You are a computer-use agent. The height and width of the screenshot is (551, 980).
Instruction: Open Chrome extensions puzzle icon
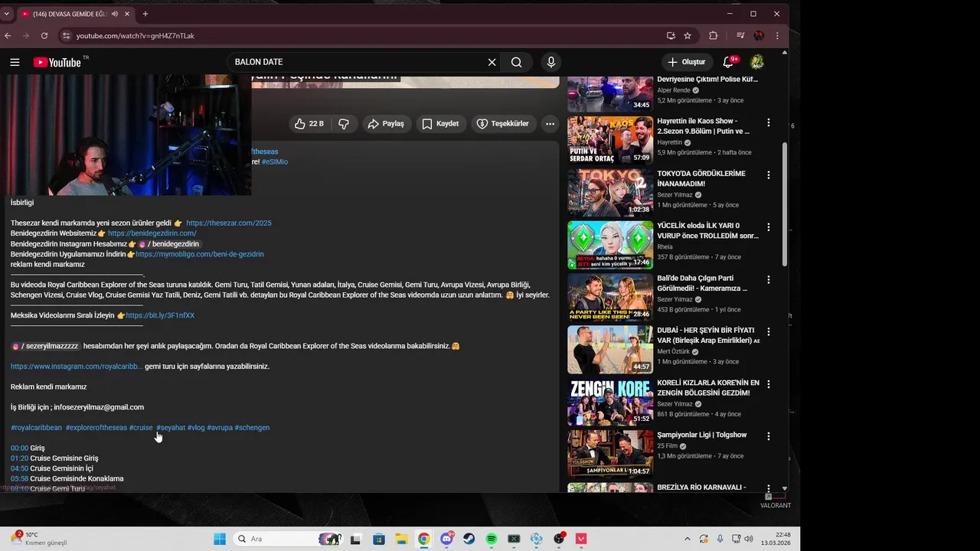coord(714,35)
